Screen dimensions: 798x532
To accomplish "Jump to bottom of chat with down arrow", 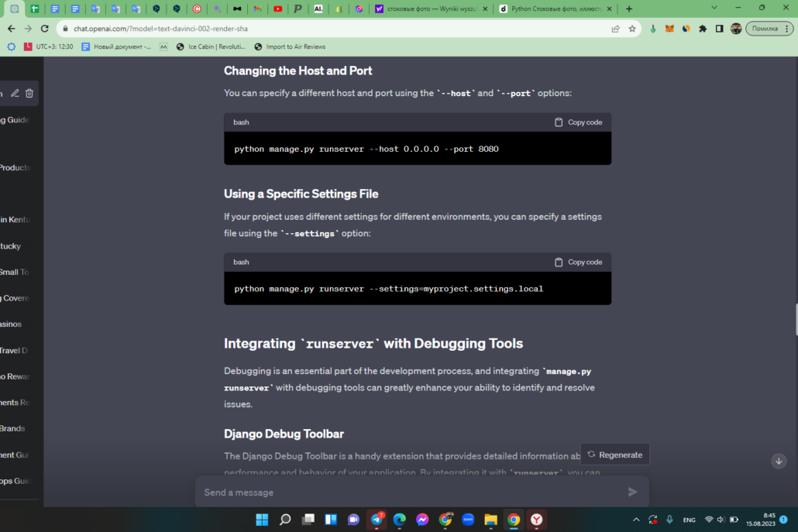I will [x=779, y=461].
